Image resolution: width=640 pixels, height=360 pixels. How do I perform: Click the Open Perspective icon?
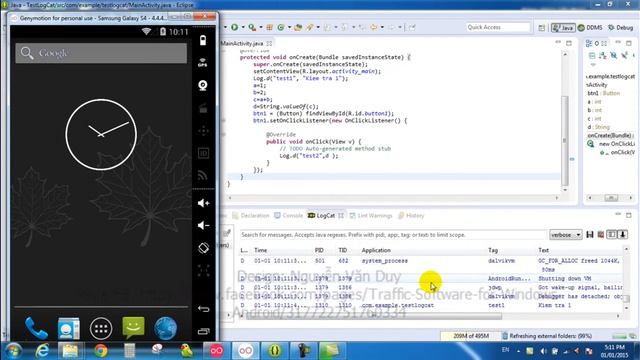pos(542,28)
